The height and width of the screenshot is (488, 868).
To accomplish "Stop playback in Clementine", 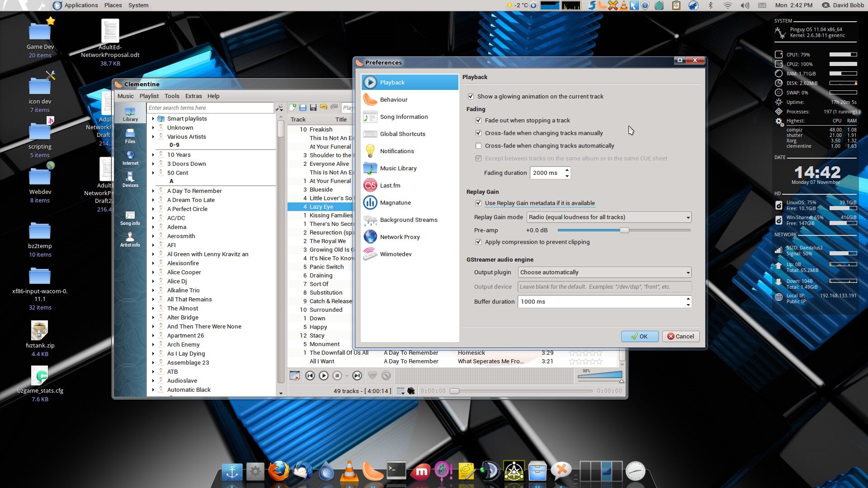I will pyautogui.click(x=337, y=375).
